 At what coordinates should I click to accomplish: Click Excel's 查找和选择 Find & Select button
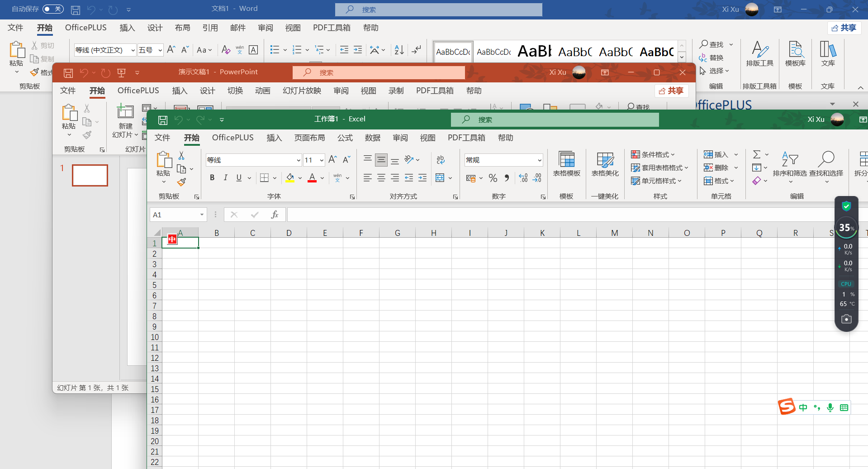826,166
